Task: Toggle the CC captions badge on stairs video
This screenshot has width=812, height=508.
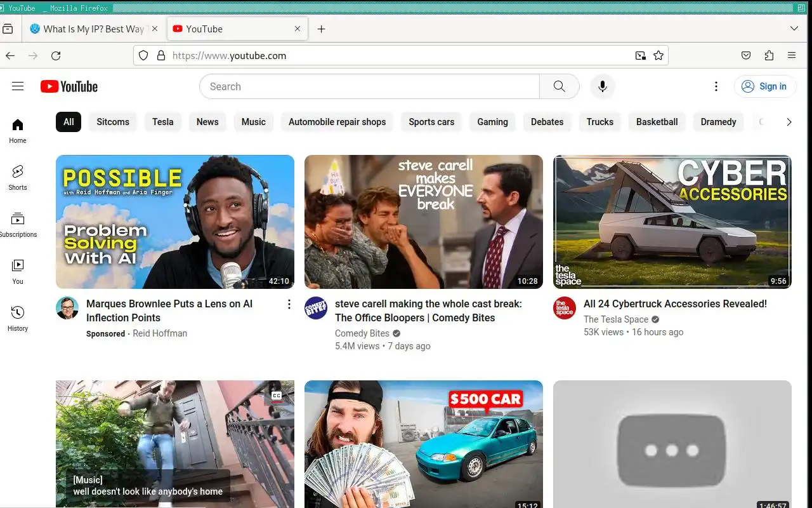Action: click(x=277, y=396)
